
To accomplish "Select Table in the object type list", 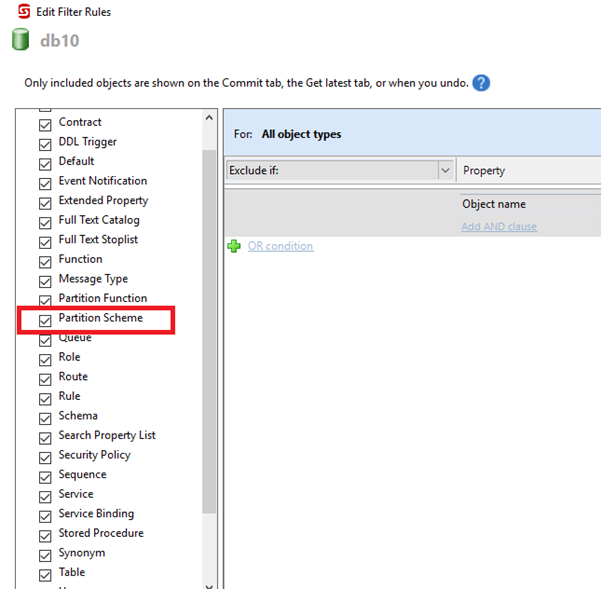I will tap(71, 573).
